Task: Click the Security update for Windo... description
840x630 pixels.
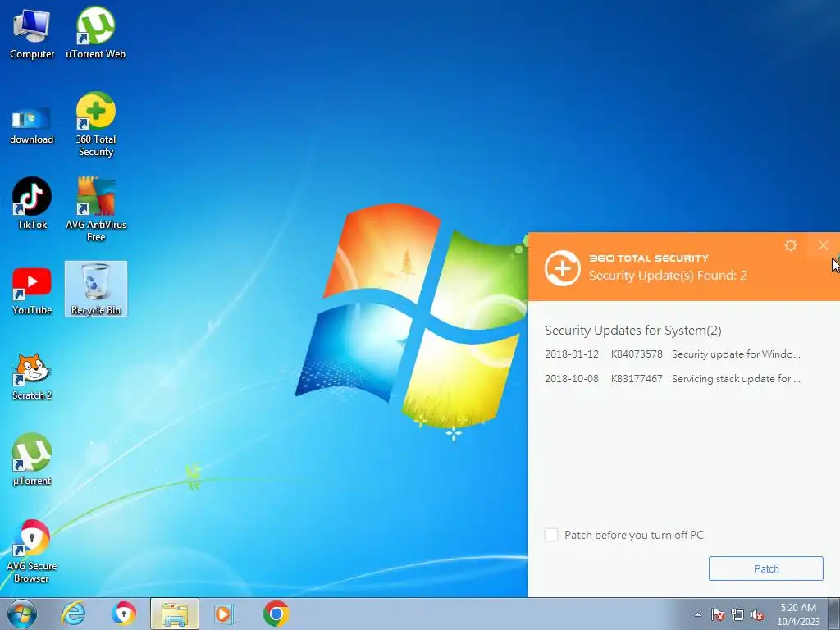Action: tap(736, 354)
